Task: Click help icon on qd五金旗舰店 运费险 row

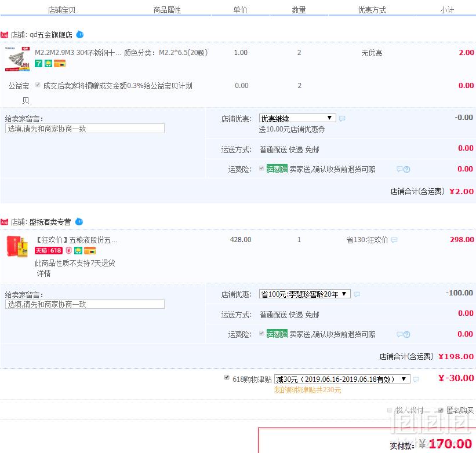Action: click(x=407, y=169)
